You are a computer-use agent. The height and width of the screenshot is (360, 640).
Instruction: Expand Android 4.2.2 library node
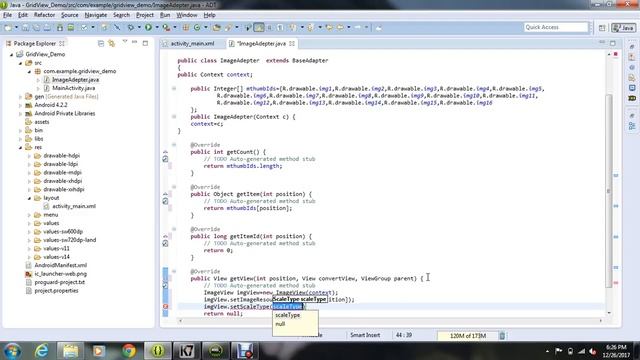[x=20, y=105]
